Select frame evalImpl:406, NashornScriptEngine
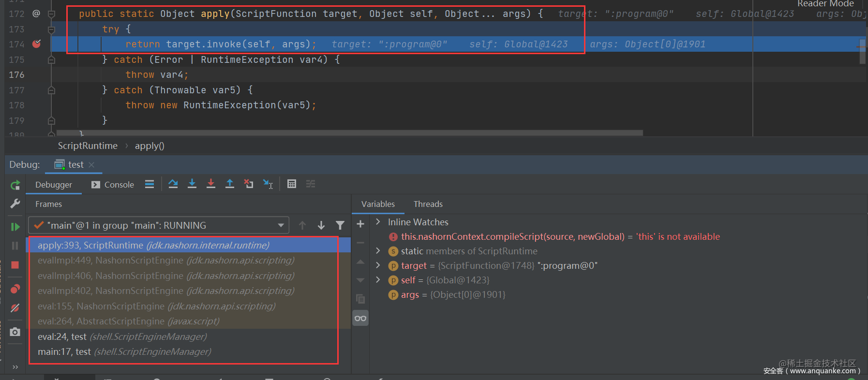This screenshot has height=380, width=868. coord(188,276)
